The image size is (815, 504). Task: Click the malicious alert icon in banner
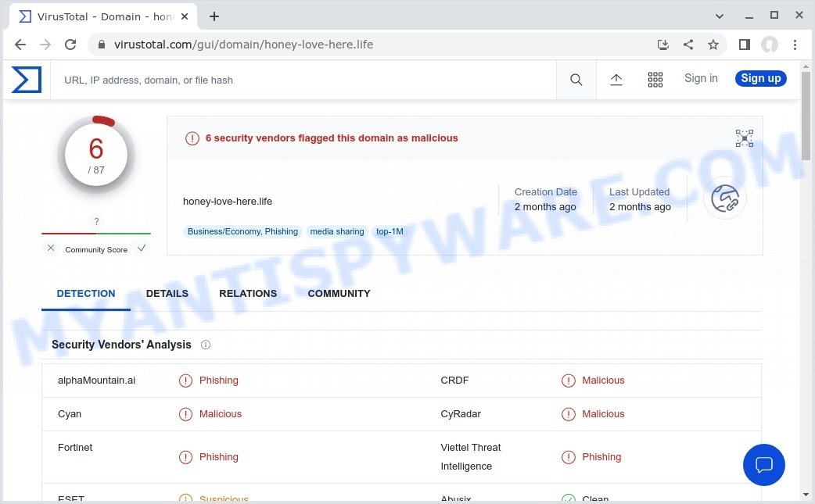pyautogui.click(x=192, y=138)
